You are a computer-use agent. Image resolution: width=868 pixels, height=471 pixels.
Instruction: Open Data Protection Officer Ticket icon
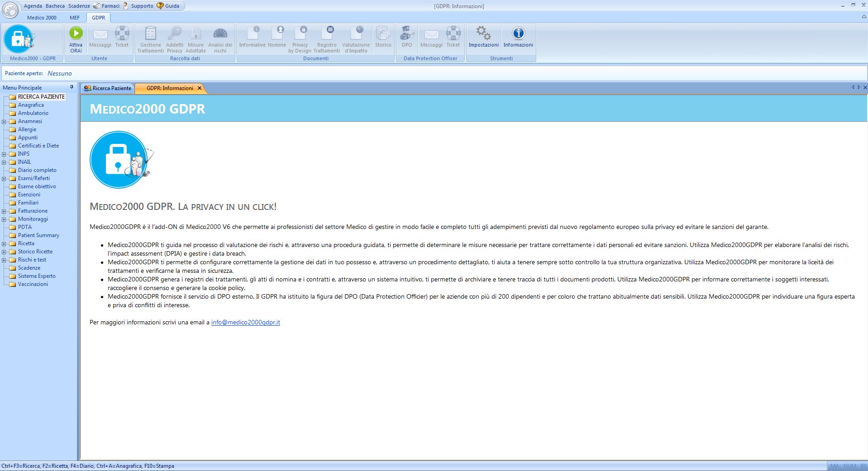coord(453,33)
